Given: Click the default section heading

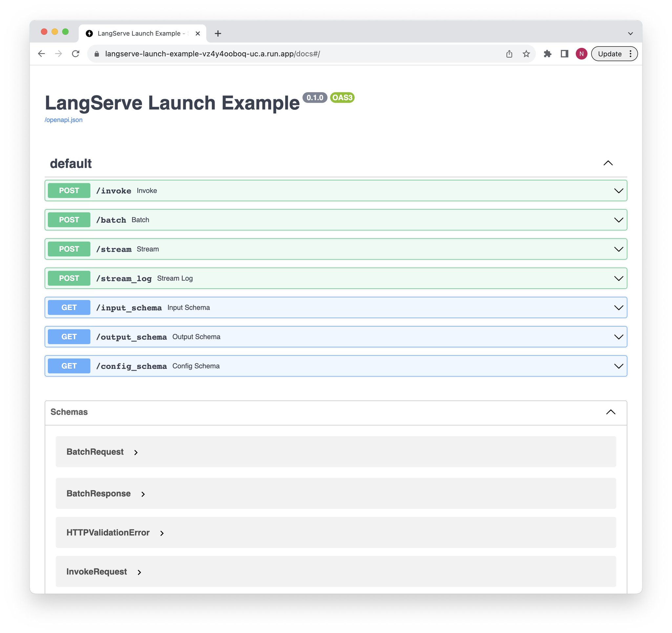Looking at the screenshot, I should 71,164.
